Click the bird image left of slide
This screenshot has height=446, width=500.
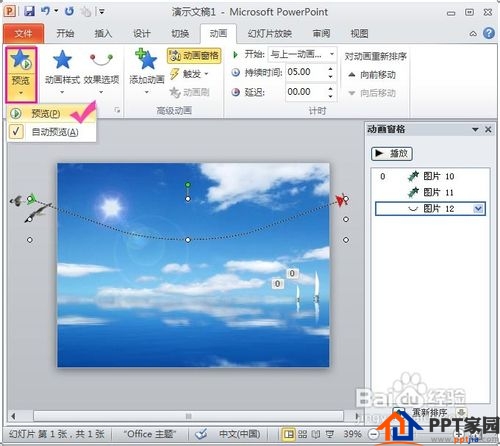38,212
